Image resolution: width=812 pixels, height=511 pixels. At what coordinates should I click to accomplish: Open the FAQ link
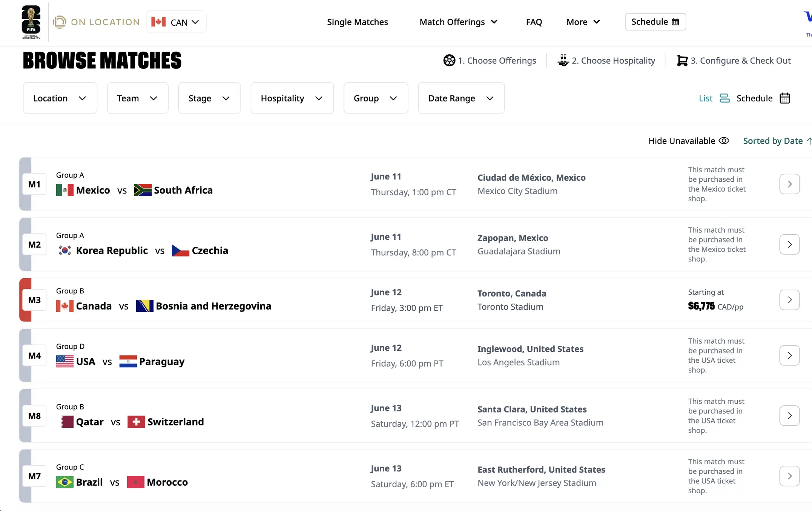click(534, 22)
